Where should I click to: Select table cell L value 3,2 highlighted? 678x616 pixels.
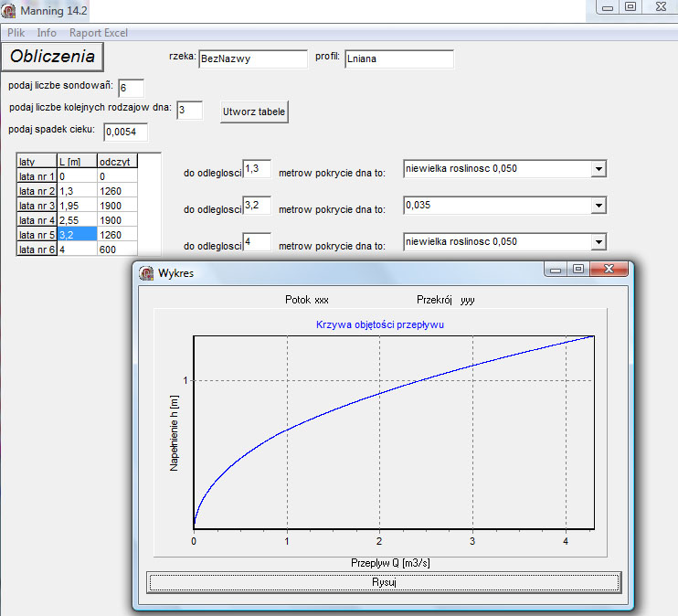77,235
